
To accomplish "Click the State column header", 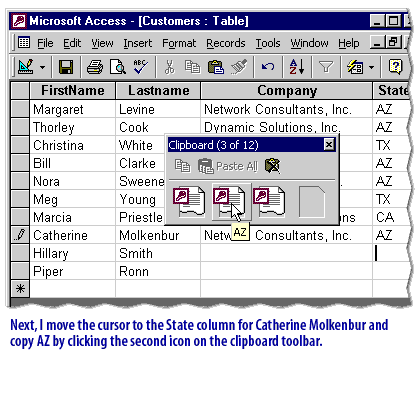I will [392, 91].
